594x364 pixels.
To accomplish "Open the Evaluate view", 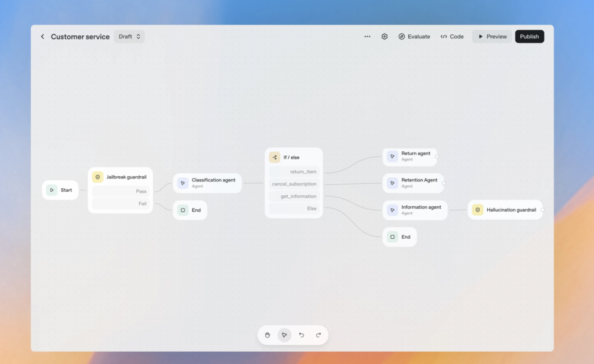I will click(414, 37).
